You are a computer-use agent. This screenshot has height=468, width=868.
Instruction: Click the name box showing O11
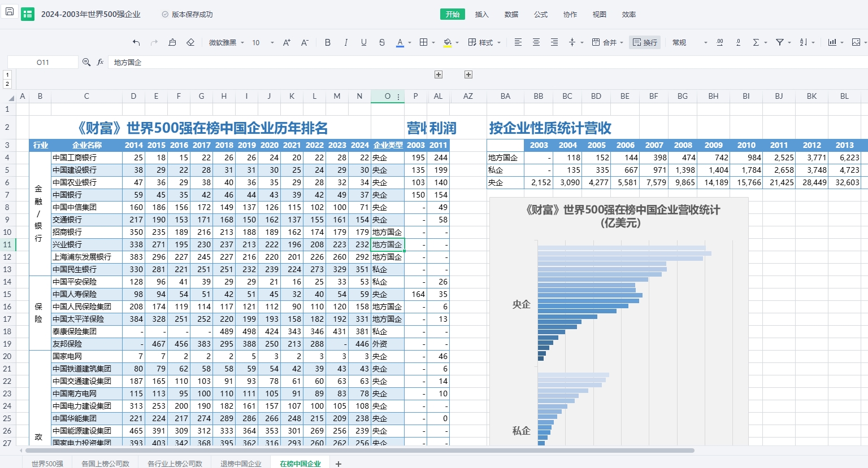(x=43, y=62)
